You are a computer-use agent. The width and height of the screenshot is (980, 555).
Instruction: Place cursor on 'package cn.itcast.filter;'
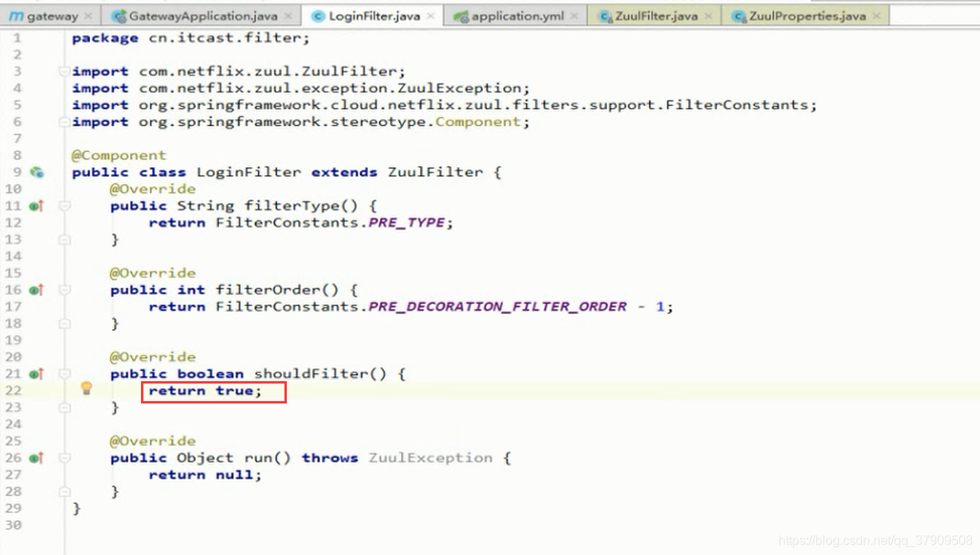pos(191,37)
